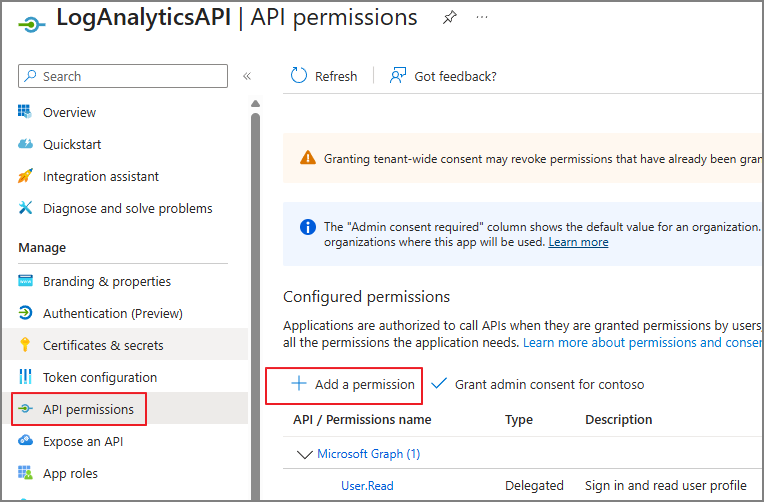Select Expose an API in sidebar
The width and height of the screenshot is (764, 502).
pos(83,441)
